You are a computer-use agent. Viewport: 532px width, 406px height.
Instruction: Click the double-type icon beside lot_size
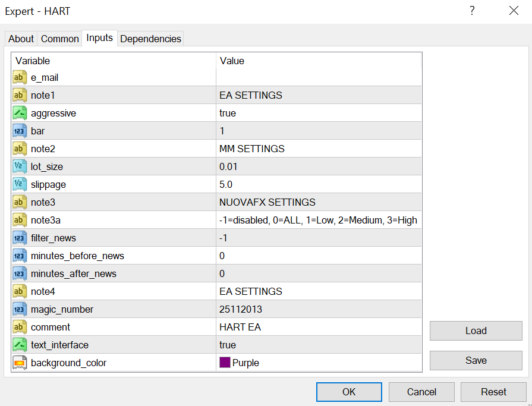[x=20, y=166]
